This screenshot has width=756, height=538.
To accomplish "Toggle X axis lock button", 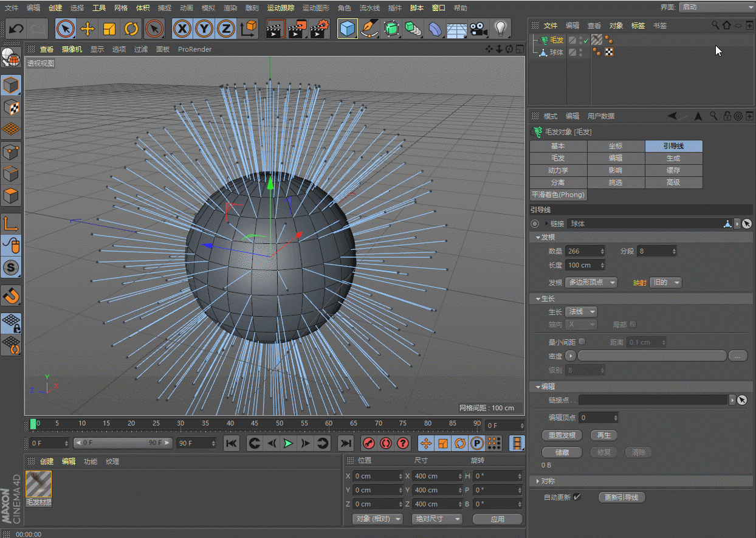I will pos(182,29).
